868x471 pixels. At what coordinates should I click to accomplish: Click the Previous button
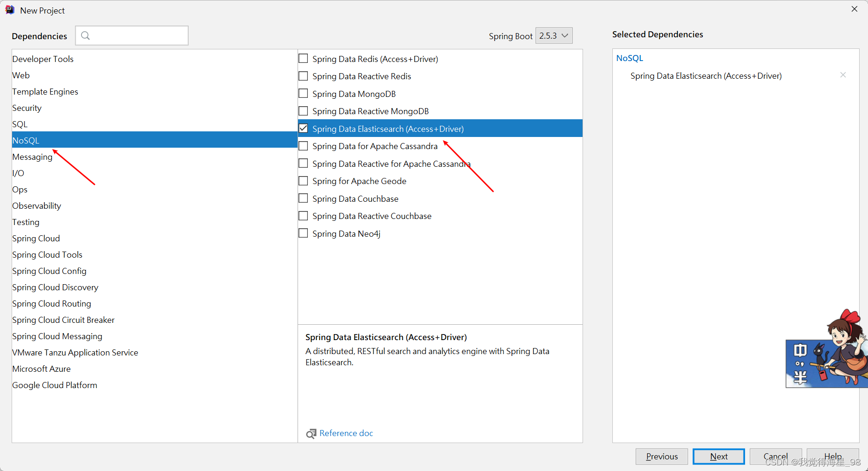coord(662,457)
